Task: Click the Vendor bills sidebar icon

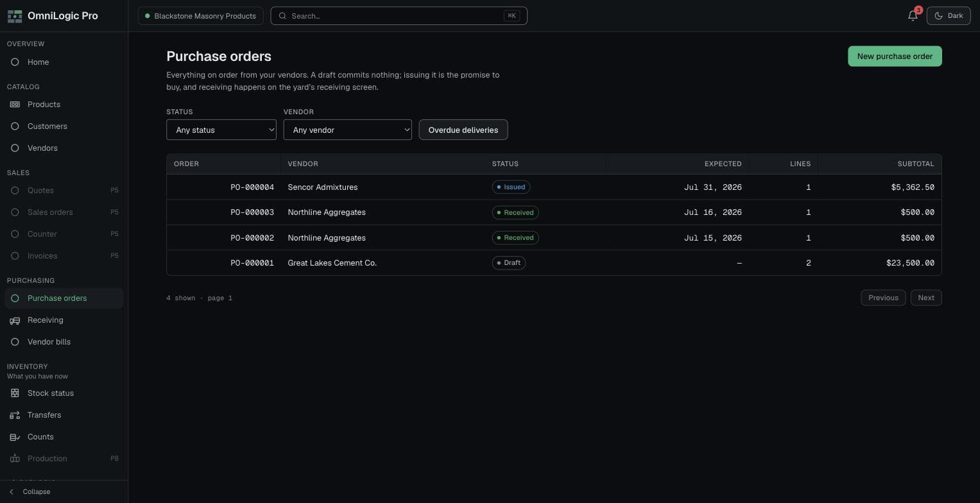Action: (x=15, y=342)
